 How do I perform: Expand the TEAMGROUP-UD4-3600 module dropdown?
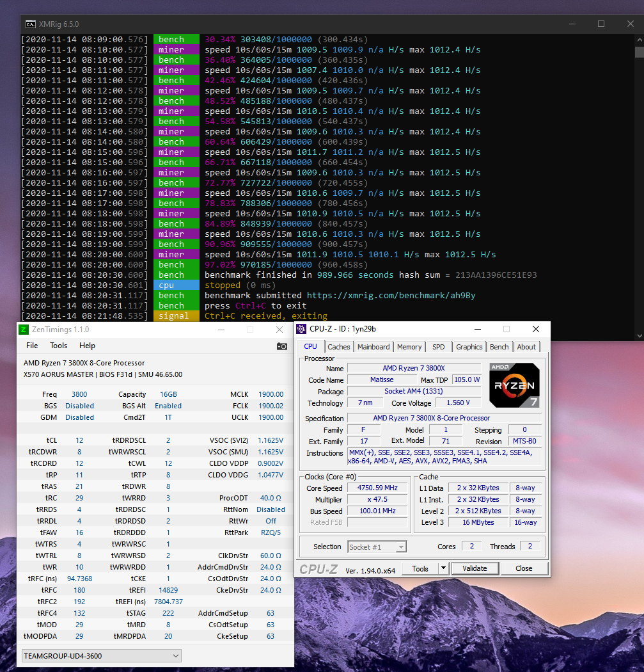(102, 656)
